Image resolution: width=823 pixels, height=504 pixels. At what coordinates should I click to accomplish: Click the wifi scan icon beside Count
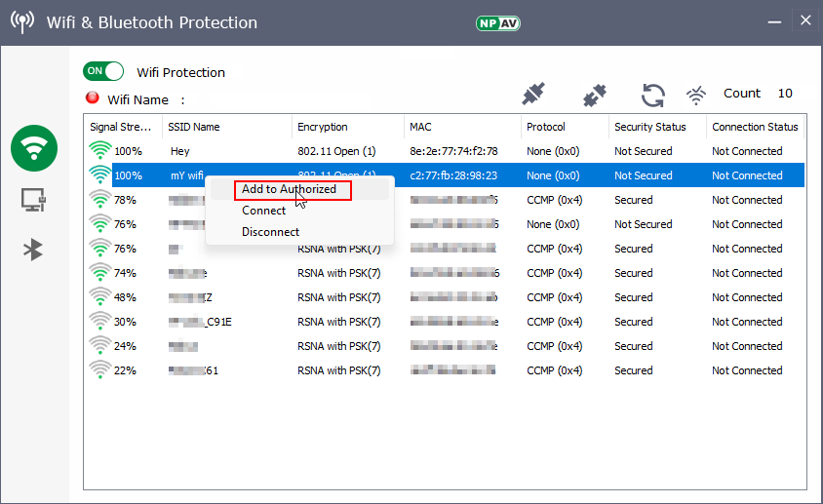point(696,95)
